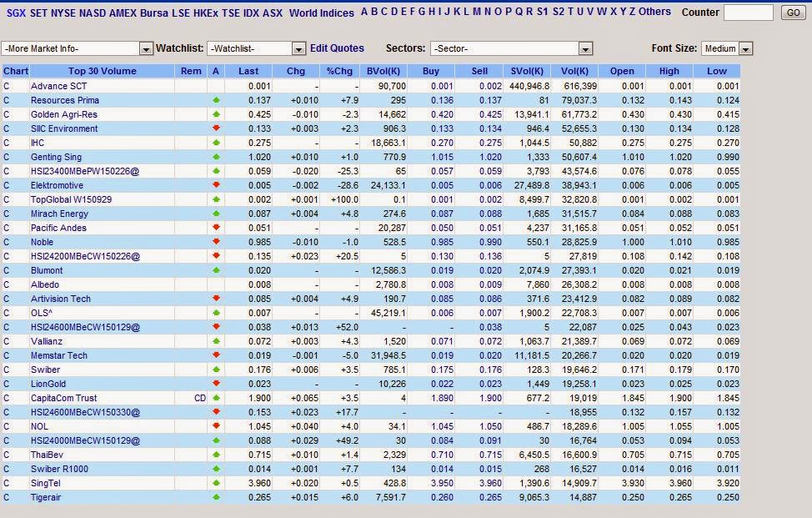Open the Sector dropdown
The width and height of the screenshot is (812, 518).
pos(511,48)
